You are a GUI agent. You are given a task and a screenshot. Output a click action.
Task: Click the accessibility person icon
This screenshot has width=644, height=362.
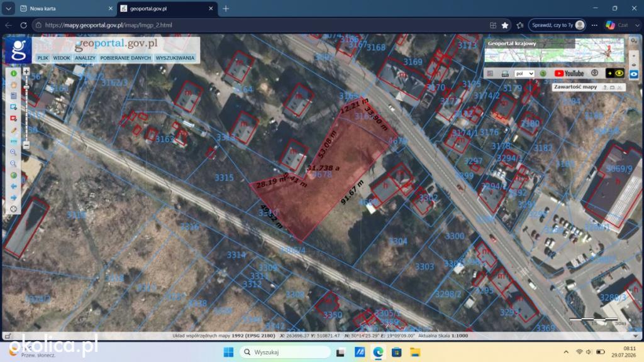coord(594,73)
